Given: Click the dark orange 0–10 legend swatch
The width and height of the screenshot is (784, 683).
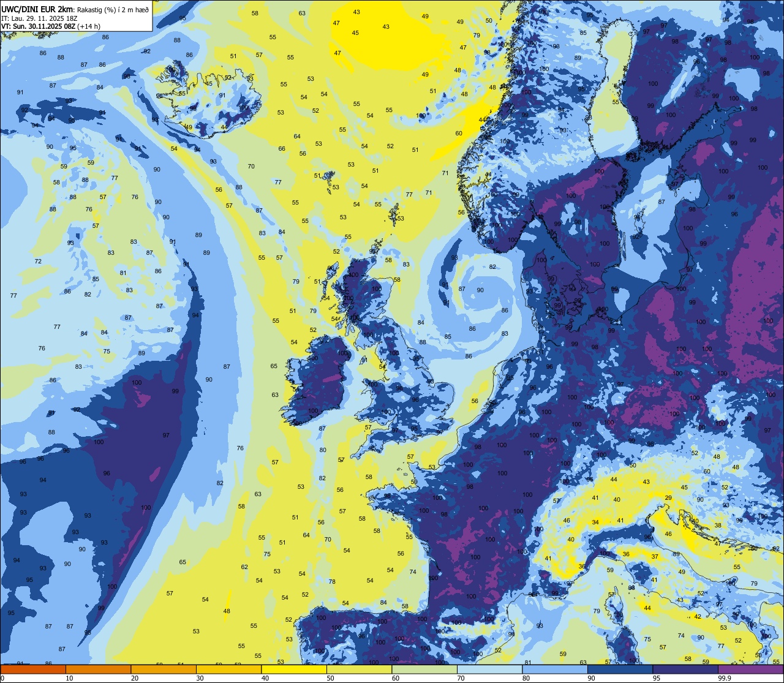Looking at the screenshot, I should pyautogui.click(x=33, y=669).
